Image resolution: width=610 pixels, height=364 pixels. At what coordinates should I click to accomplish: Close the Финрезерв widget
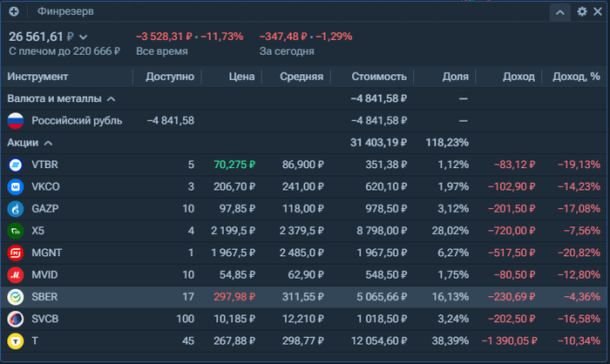click(598, 11)
